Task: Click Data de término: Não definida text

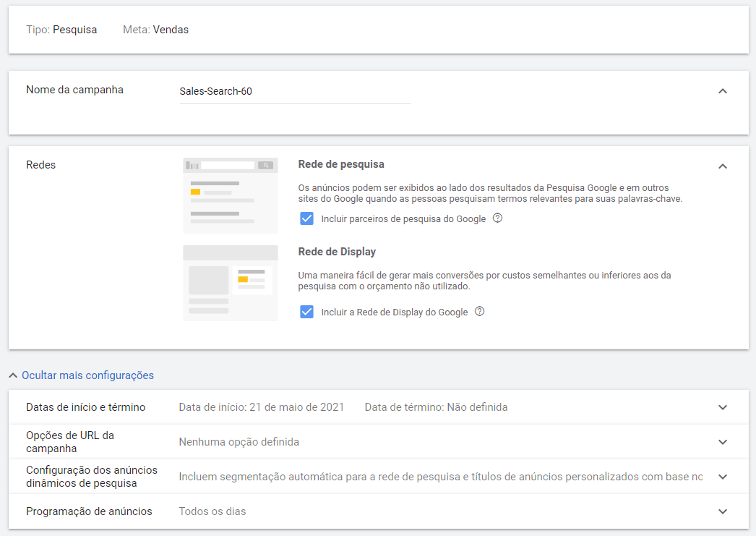Action: pyautogui.click(x=436, y=407)
